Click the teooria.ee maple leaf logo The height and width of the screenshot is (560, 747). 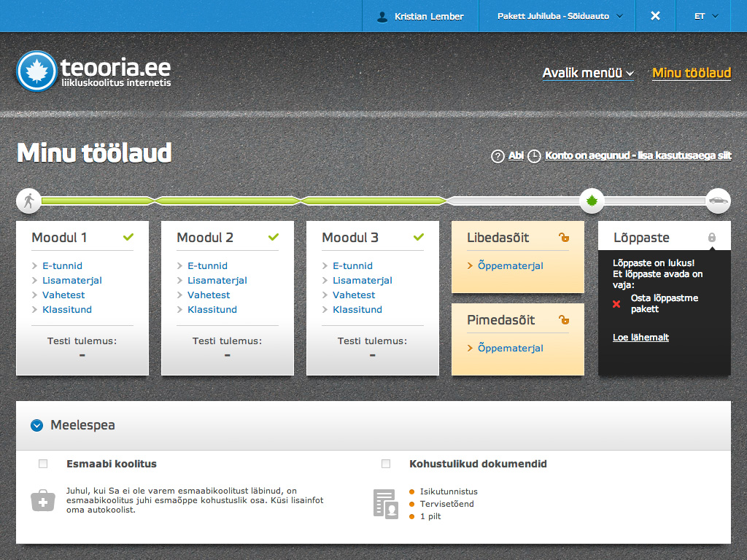[x=36, y=71]
